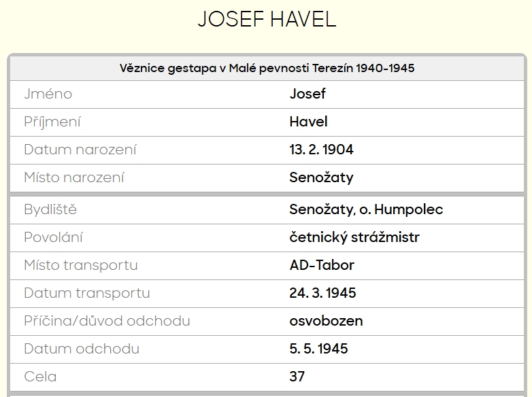532x397 pixels.
Task: Select the birthplace value Senožaty
Action: point(321,177)
